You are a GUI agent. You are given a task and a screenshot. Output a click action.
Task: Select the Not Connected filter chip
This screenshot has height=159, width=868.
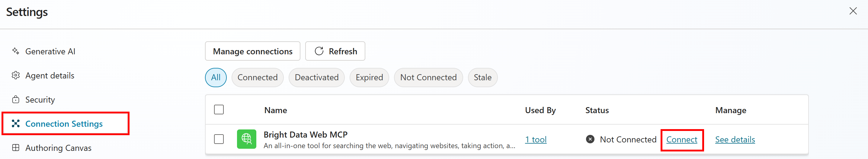(428, 78)
